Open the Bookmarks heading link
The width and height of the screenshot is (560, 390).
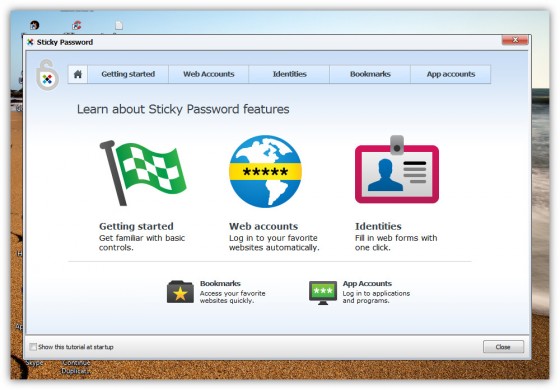pyautogui.click(x=220, y=284)
